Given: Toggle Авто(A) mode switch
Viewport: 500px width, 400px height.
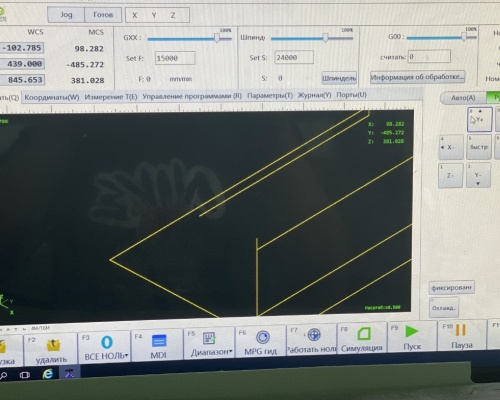Looking at the screenshot, I should coord(463,98).
